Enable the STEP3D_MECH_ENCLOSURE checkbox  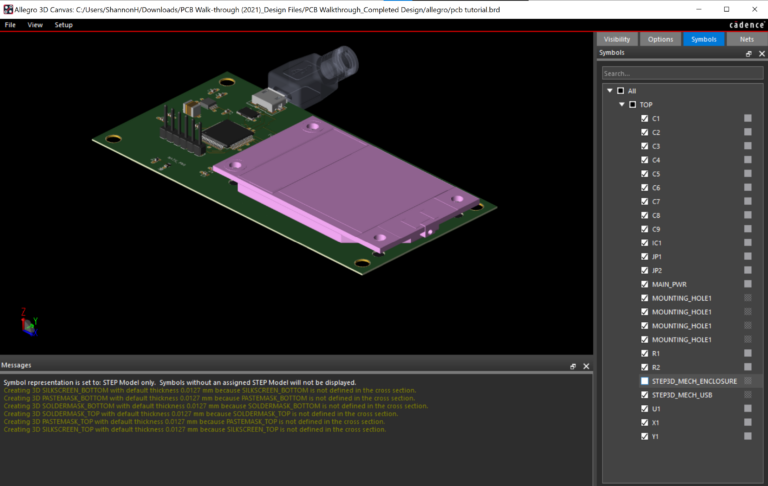(x=645, y=381)
